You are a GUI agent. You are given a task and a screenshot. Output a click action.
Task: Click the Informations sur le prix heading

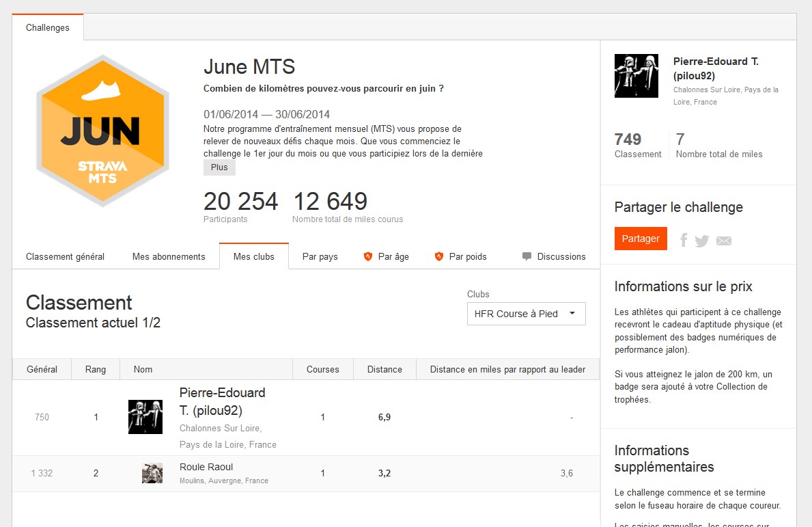pyautogui.click(x=683, y=286)
